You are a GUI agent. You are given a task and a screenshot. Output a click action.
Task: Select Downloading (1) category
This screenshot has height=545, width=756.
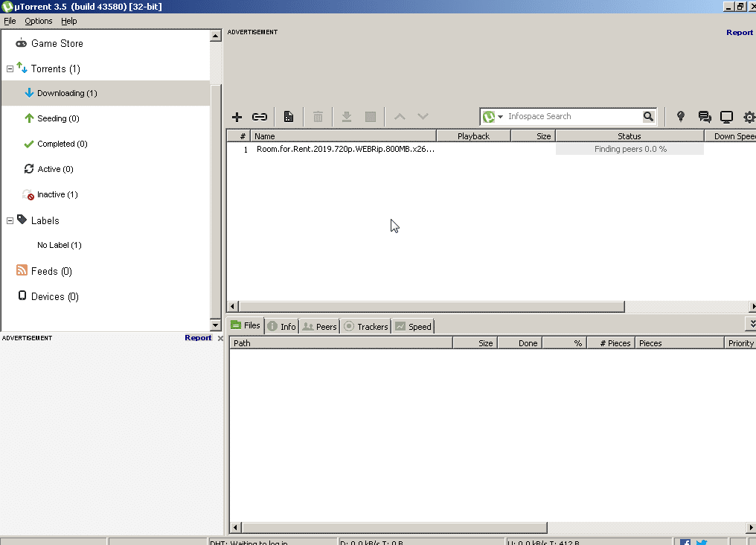click(106, 93)
